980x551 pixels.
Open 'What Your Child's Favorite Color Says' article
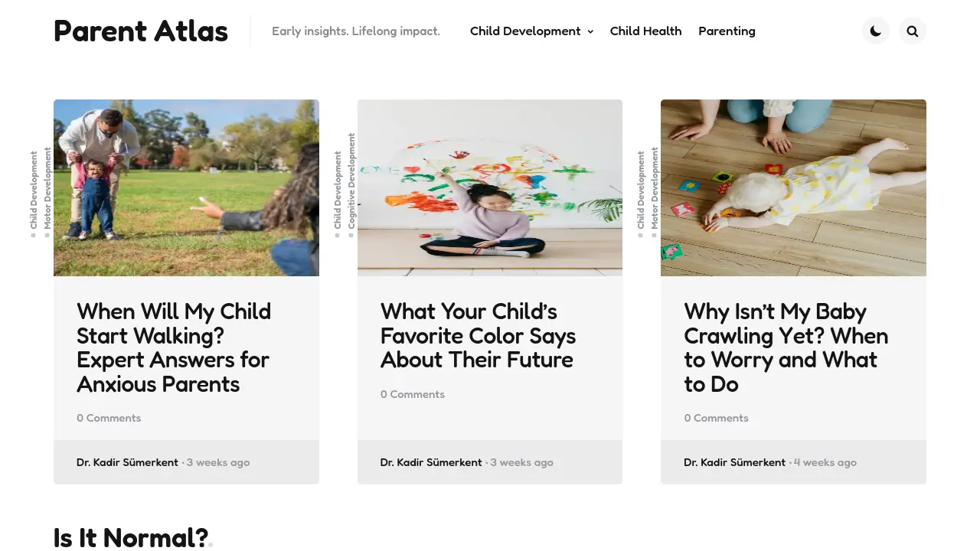point(478,335)
